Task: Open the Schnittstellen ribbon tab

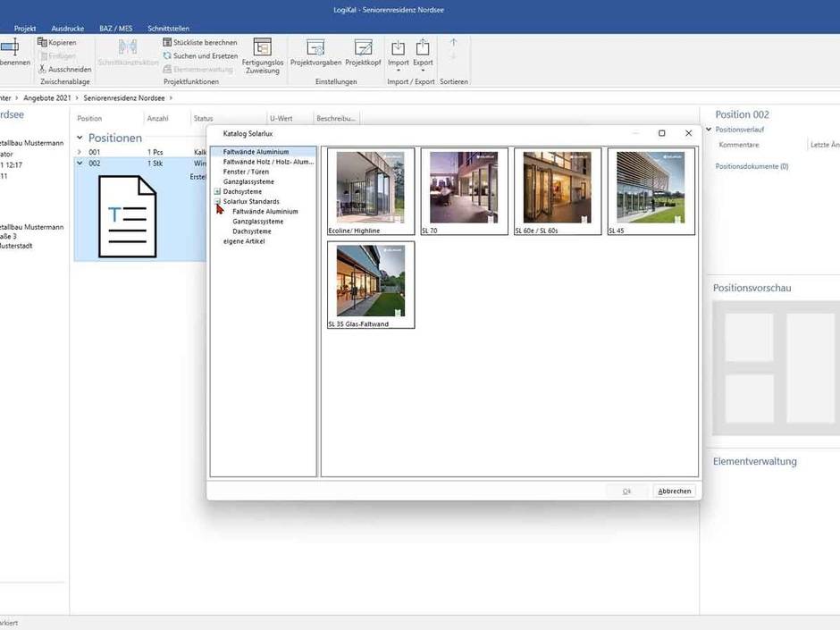Action: [167, 29]
